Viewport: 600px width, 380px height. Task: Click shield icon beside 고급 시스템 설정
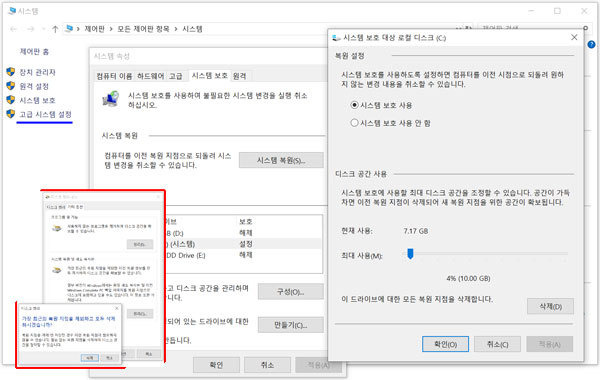click(11, 114)
